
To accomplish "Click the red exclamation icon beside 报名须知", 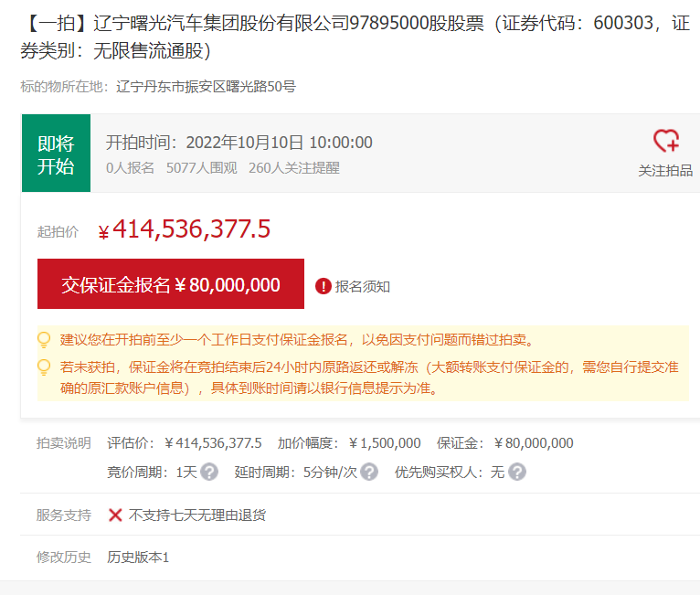I will 323,287.
